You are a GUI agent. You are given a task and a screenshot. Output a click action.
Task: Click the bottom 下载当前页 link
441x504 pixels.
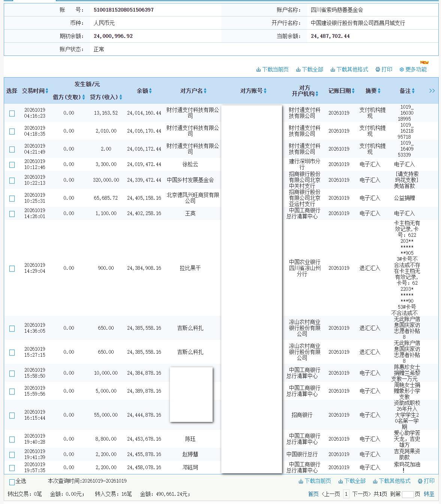315,481
